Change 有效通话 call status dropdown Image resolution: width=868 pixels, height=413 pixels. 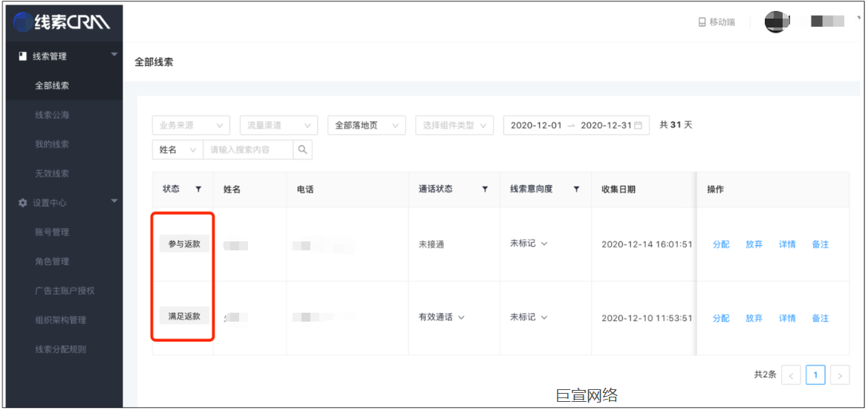(441, 317)
